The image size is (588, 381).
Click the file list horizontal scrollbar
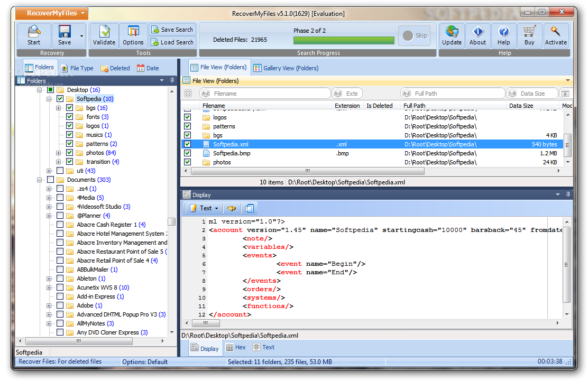tap(308, 171)
